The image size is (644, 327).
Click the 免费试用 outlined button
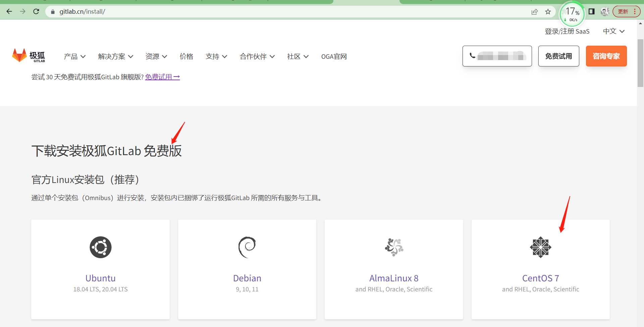(x=559, y=56)
